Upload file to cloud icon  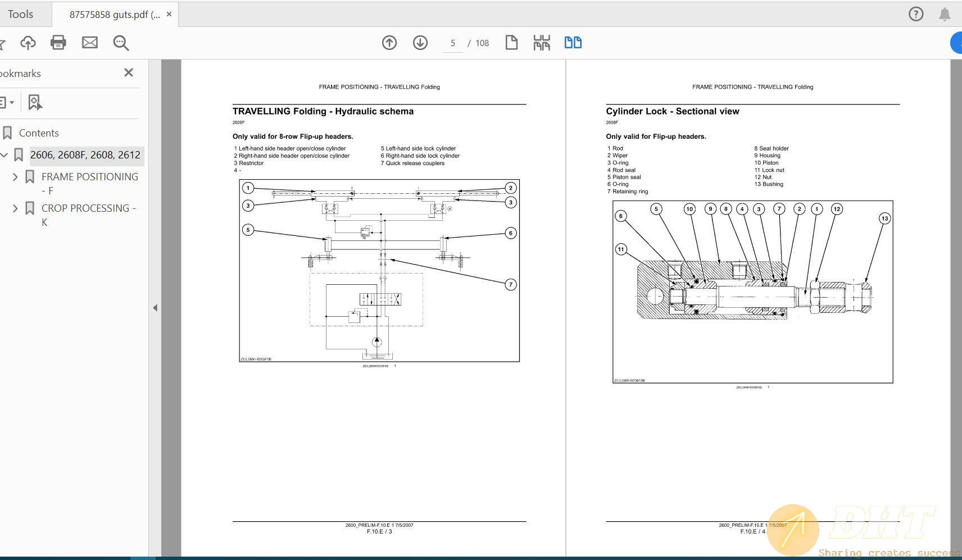click(28, 43)
